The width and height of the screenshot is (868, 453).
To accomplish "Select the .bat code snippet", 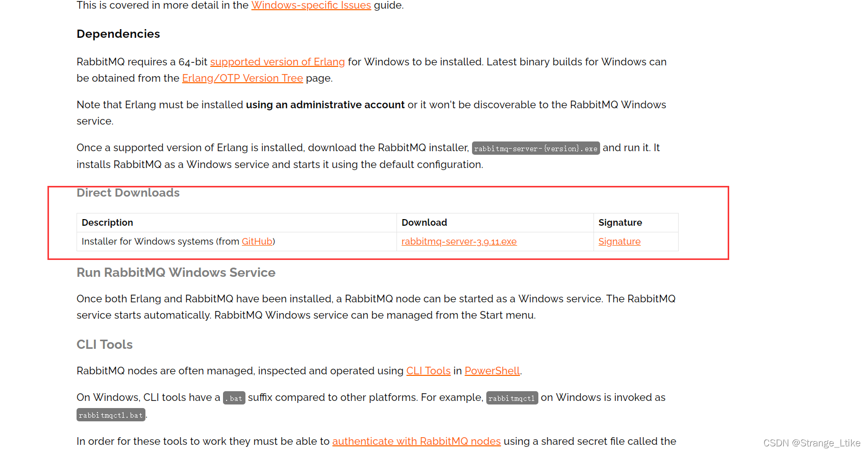I will pos(234,398).
